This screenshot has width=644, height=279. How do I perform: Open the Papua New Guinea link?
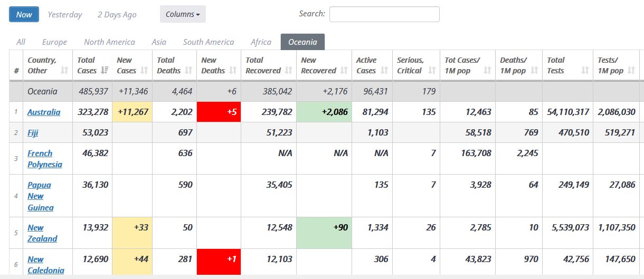click(41, 196)
